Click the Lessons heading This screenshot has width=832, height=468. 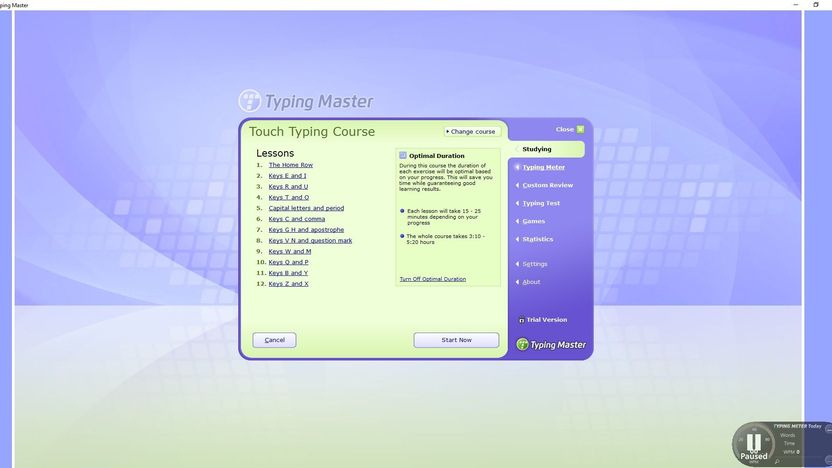[x=275, y=153]
